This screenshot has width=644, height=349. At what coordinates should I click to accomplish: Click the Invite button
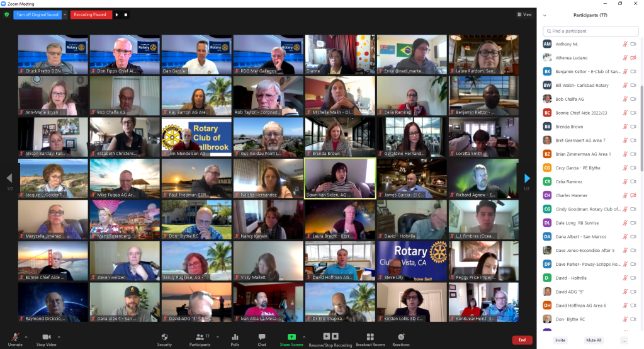tap(559, 340)
